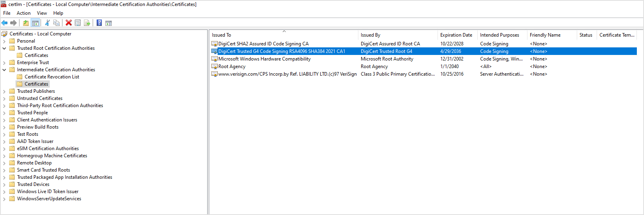Click the Remote Desktop folder icon
644x215 pixels.
coord(12,163)
